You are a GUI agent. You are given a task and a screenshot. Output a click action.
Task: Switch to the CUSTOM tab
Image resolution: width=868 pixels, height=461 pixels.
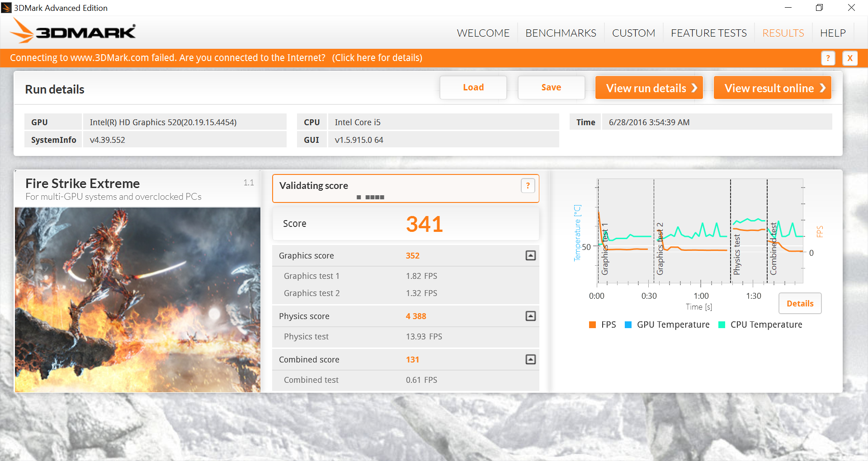(633, 33)
